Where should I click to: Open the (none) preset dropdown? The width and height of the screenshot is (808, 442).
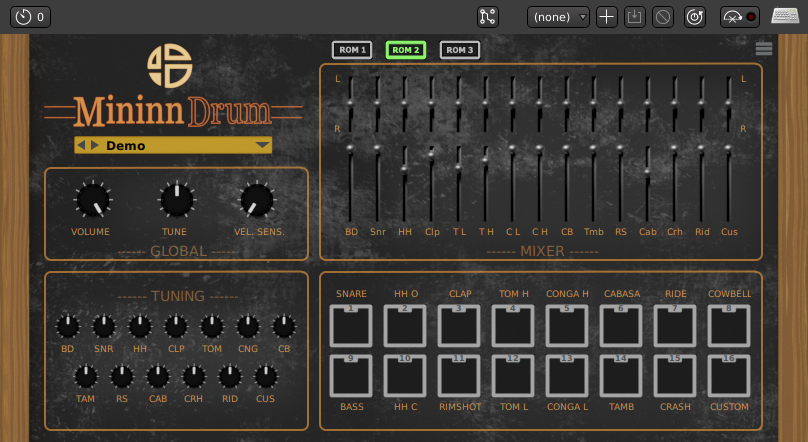point(558,17)
